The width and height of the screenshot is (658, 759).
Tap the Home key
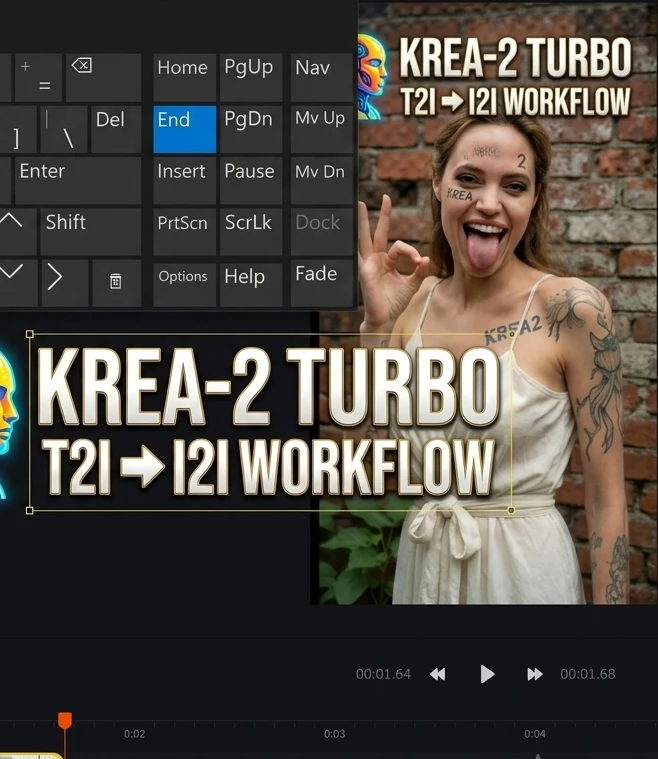184,77
